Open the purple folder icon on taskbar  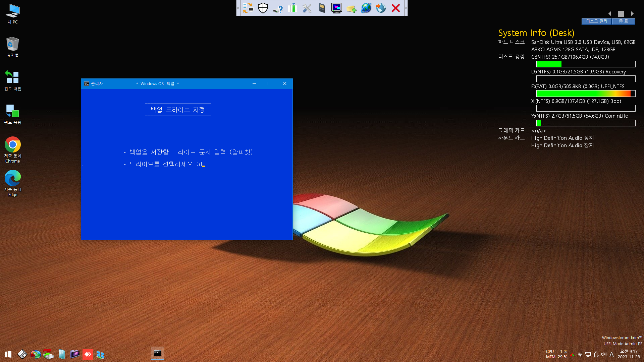(x=75, y=354)
